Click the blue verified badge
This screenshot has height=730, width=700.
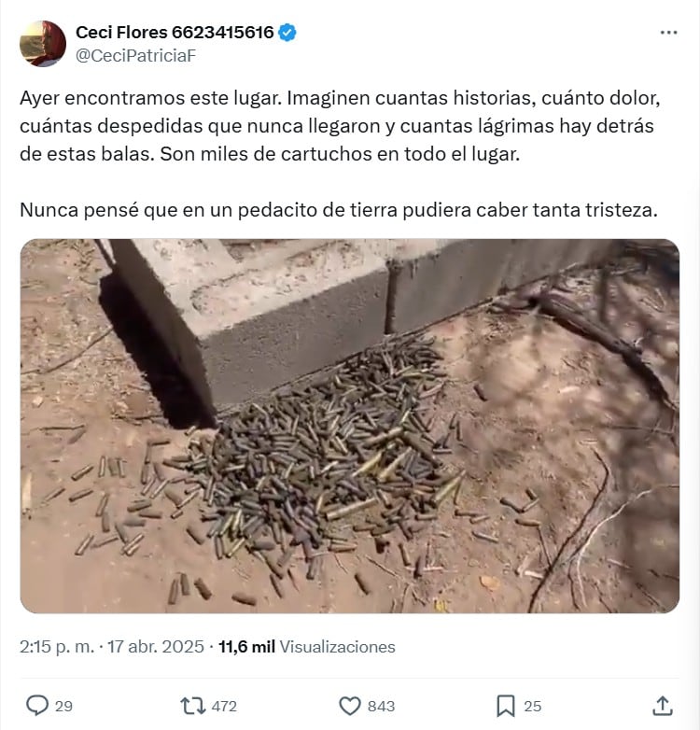pos(287,33)
